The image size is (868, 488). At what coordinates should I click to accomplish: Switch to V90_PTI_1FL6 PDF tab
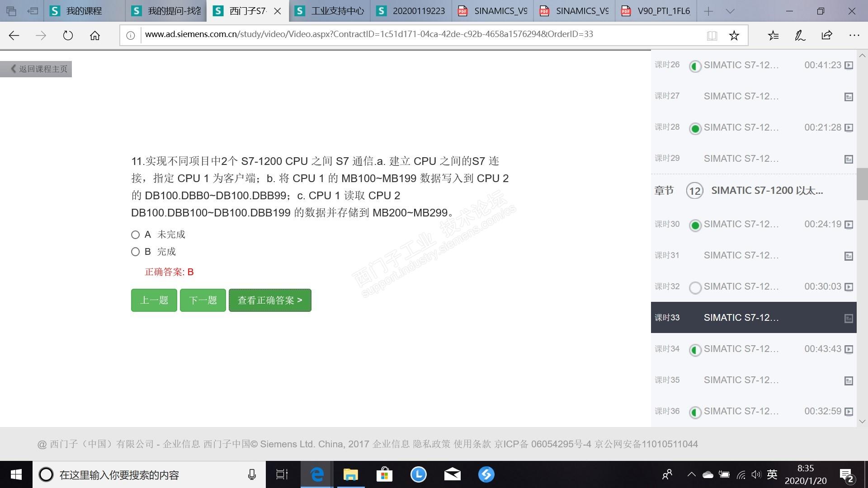coord(658,11)
